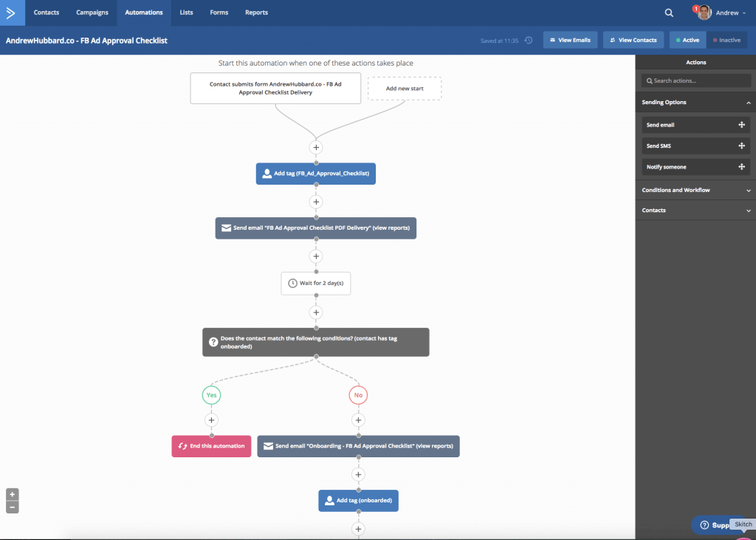Click the revision history clock icon
Screen dimensions: 756x540
pos(529,40)
